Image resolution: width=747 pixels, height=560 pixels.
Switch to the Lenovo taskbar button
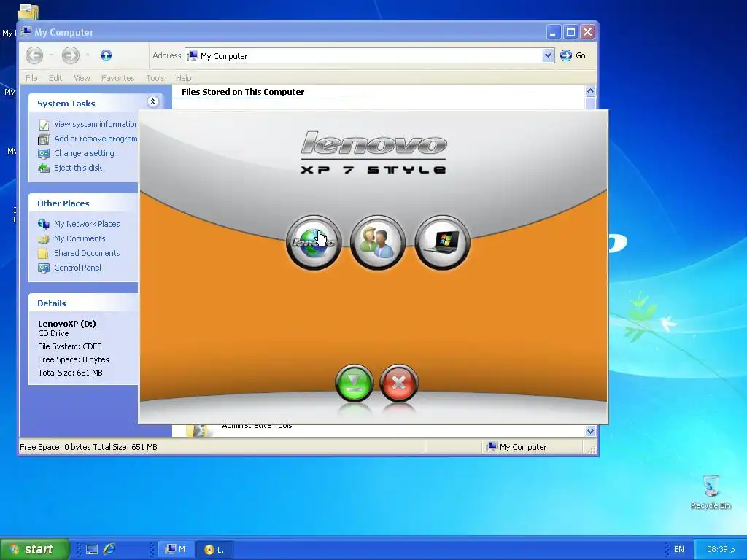[x=214, y=550]
